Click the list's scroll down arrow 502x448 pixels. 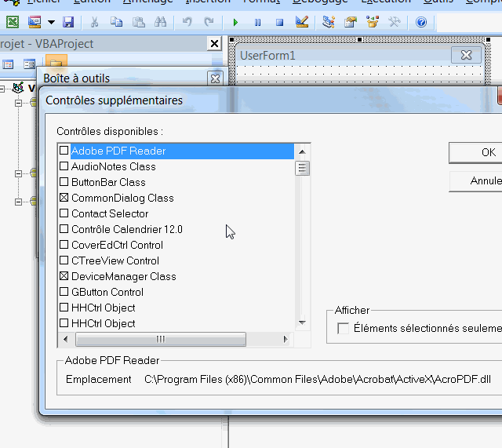tap(302, 322)
